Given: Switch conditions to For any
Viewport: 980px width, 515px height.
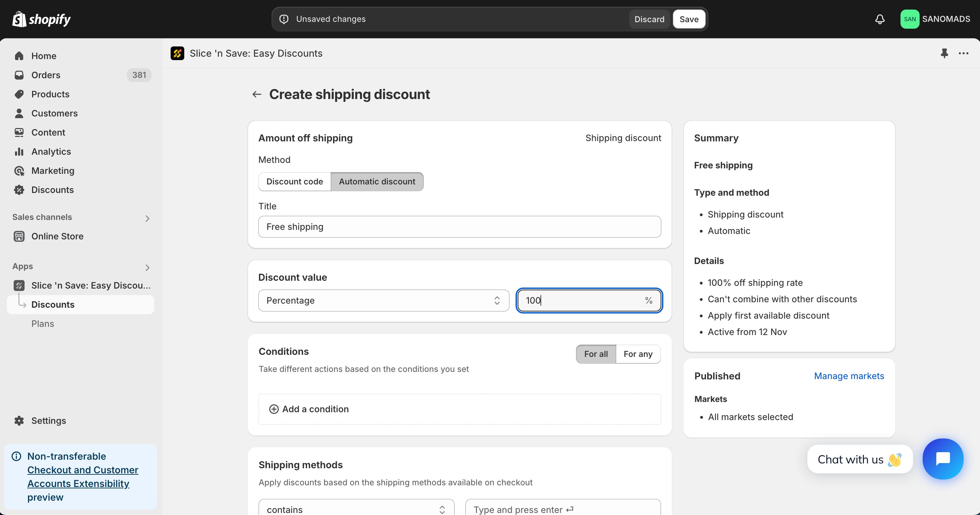Looking at the screenshot, I should click(x=638, y=354).
